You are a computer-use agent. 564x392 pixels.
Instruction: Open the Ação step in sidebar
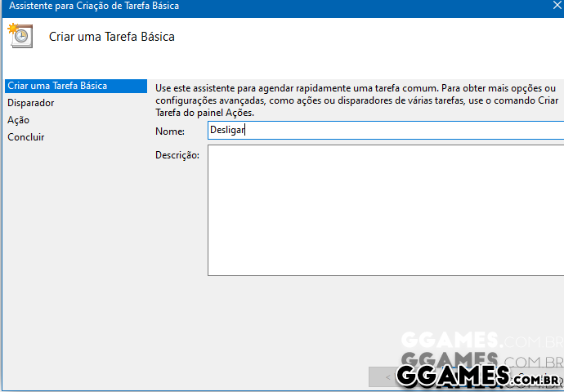pos(19,120)
